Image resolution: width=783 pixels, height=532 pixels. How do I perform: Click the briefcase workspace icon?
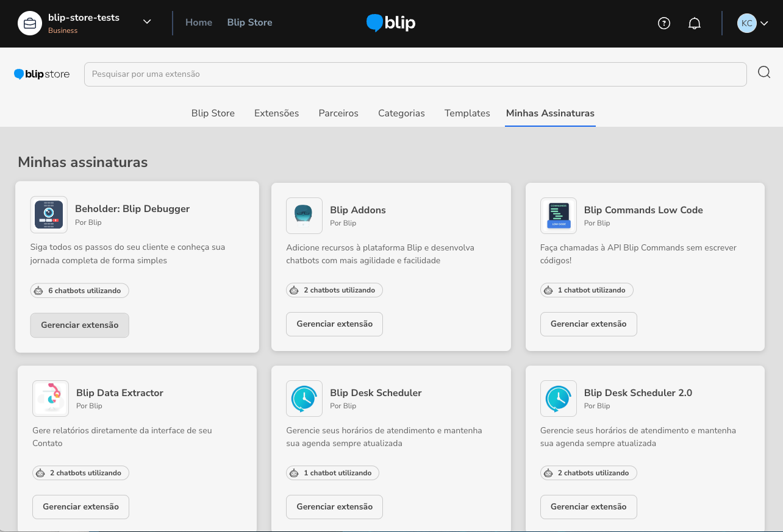pos(30,24)
